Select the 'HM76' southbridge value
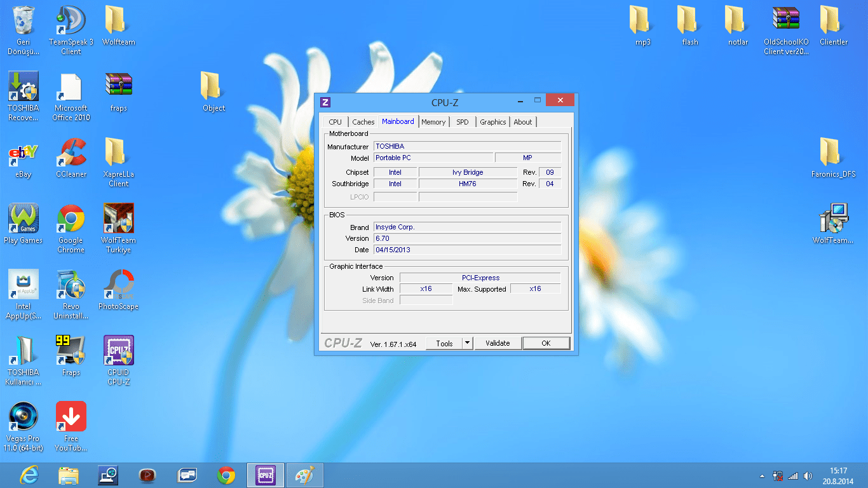Screen dimensions: 868x488 coord(468,184)
